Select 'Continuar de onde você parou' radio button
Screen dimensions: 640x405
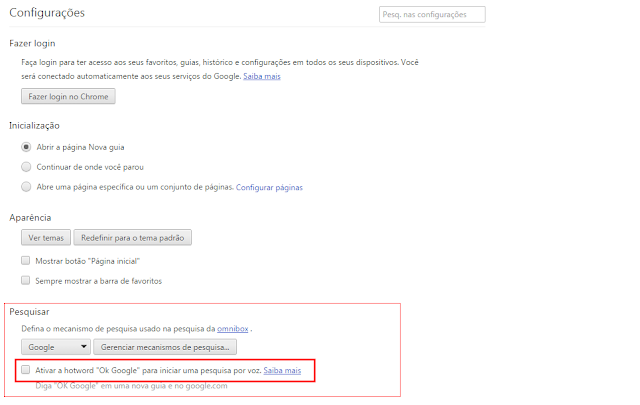pyautogui.click(x=26, y=167)
